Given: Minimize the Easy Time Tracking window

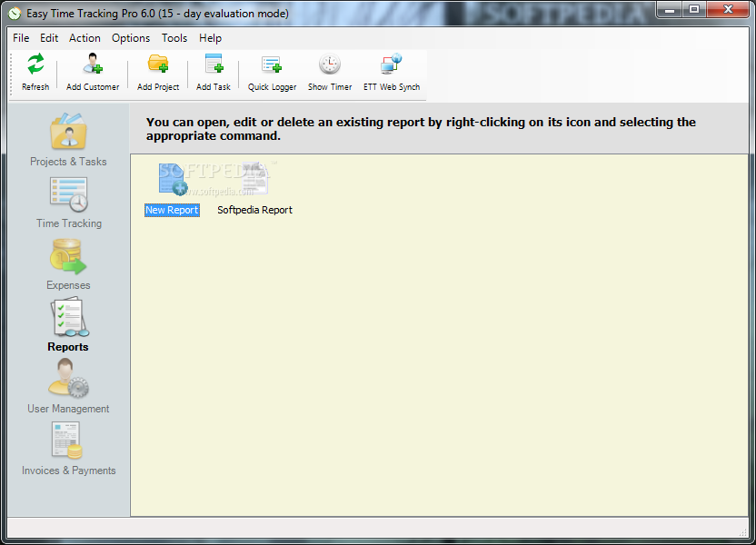Looking at the screenshot, I should point(670,10).
